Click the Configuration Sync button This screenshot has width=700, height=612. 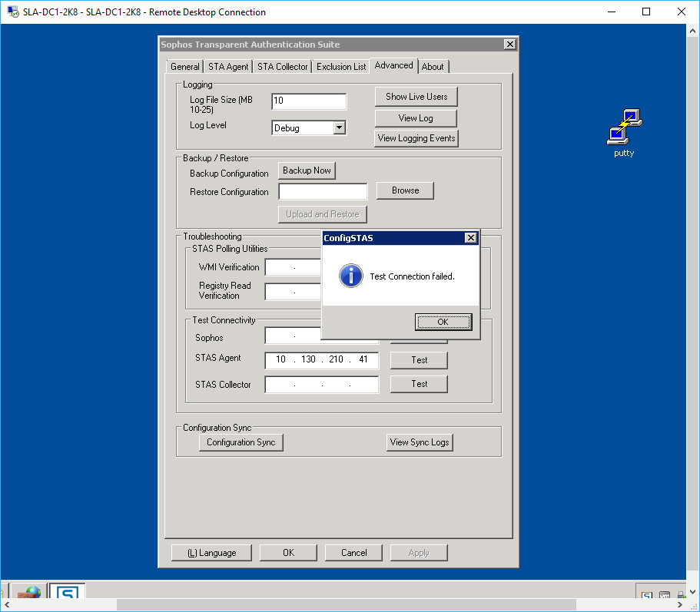click(x=241, y=442)
